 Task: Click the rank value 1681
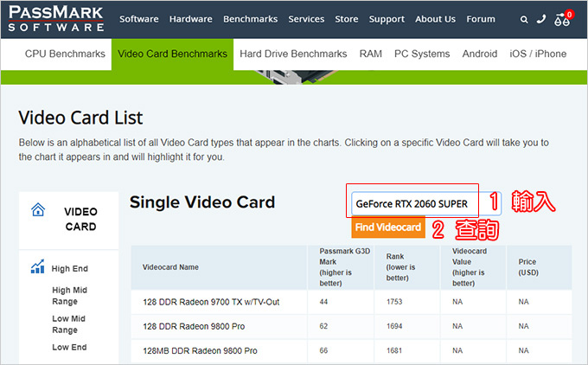394,350
